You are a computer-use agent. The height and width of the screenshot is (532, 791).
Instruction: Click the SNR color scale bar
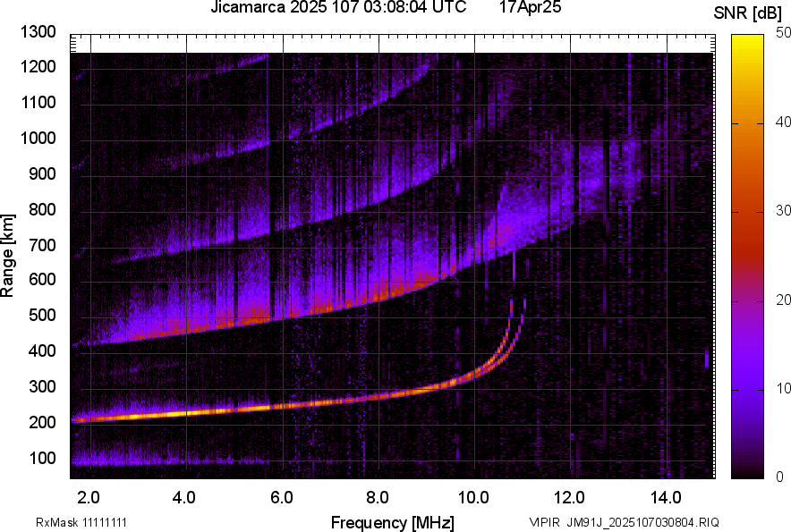(747, 257)
